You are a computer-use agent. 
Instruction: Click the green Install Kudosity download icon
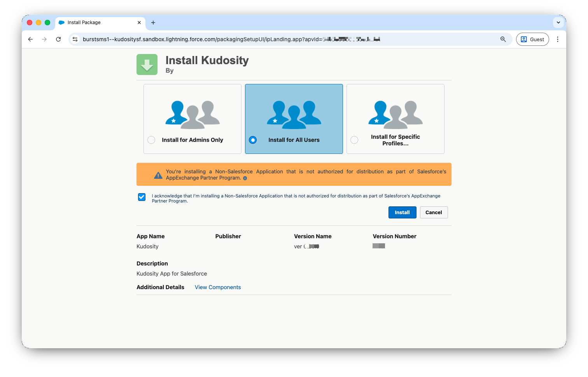pos(147,65)
